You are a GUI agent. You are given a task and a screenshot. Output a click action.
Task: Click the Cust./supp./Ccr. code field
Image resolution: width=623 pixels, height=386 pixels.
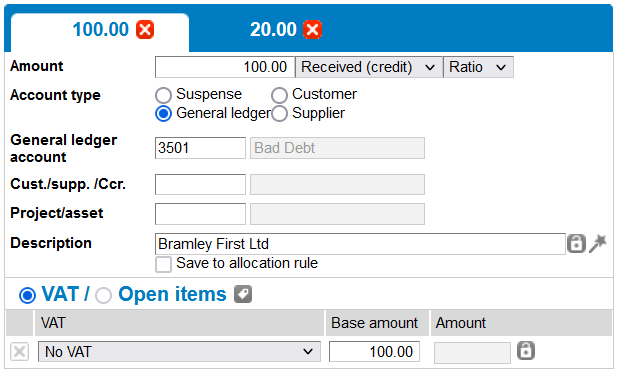pos(200,185)
